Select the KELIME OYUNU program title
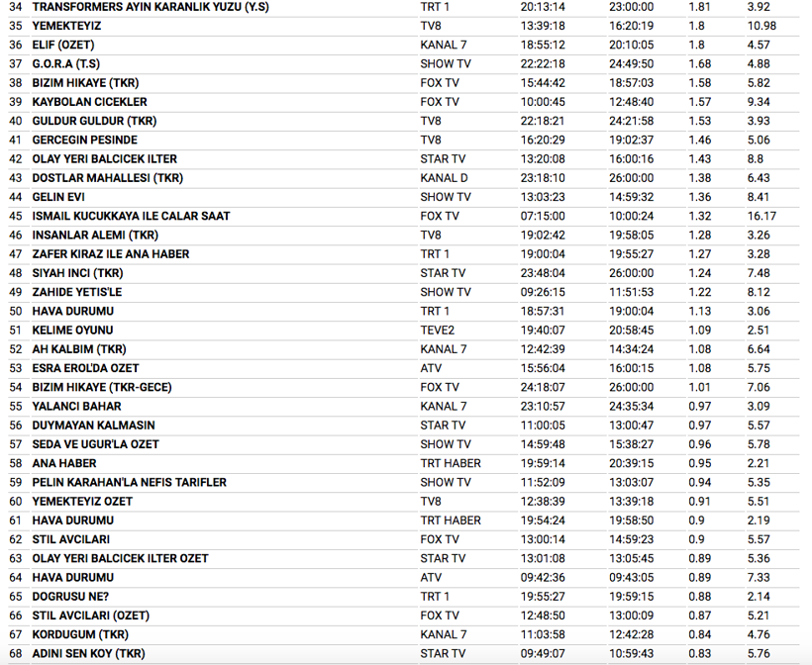Viewport: 812px width, 665px height. [73, 330]
